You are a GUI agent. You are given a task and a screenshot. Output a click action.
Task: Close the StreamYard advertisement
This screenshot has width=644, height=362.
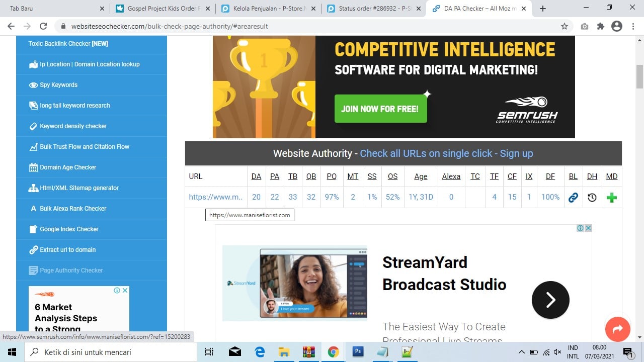588,228
